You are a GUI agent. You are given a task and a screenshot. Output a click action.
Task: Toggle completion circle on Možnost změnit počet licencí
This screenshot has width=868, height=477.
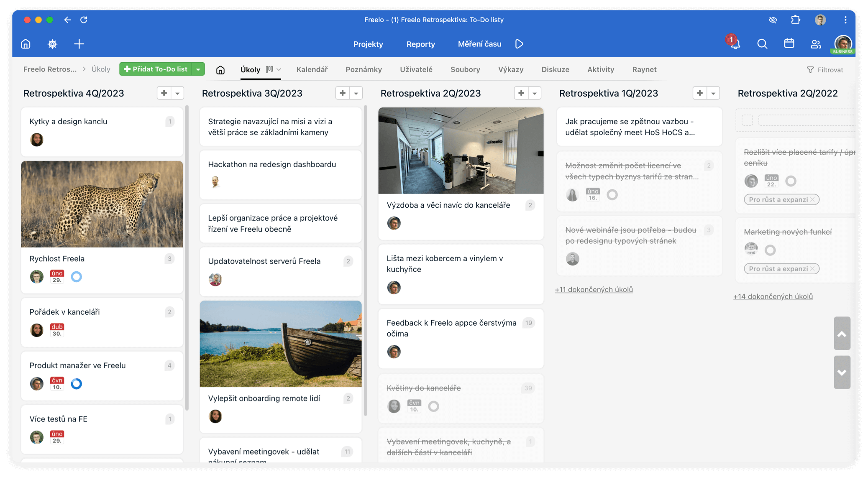612,195
